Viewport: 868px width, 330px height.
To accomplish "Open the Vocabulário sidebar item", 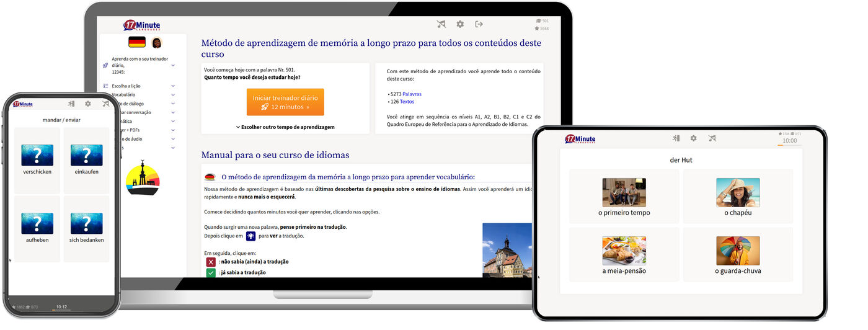I will [123, 95].
